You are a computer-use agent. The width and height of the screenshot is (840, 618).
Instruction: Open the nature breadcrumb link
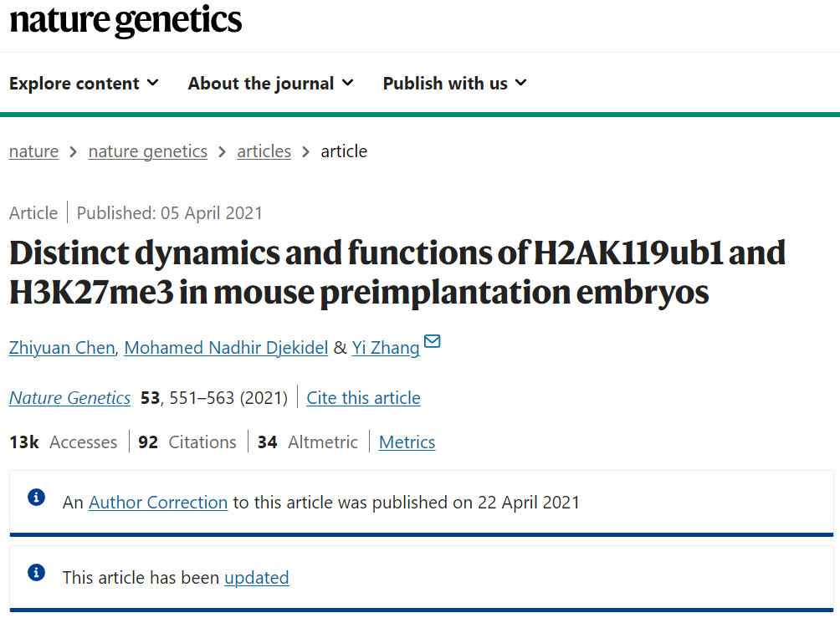click(33, 151)
